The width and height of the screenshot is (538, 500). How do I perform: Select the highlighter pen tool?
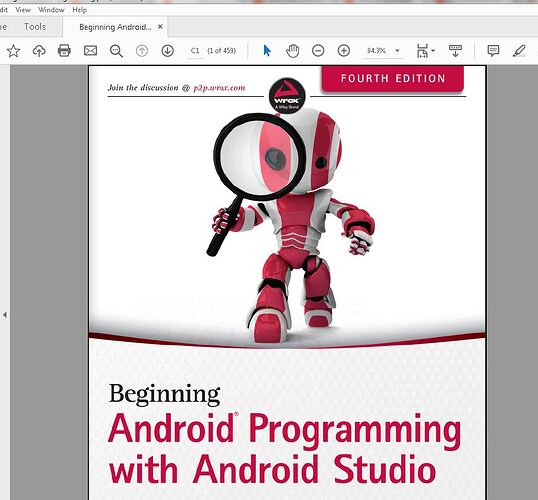[x=519, y=51]
